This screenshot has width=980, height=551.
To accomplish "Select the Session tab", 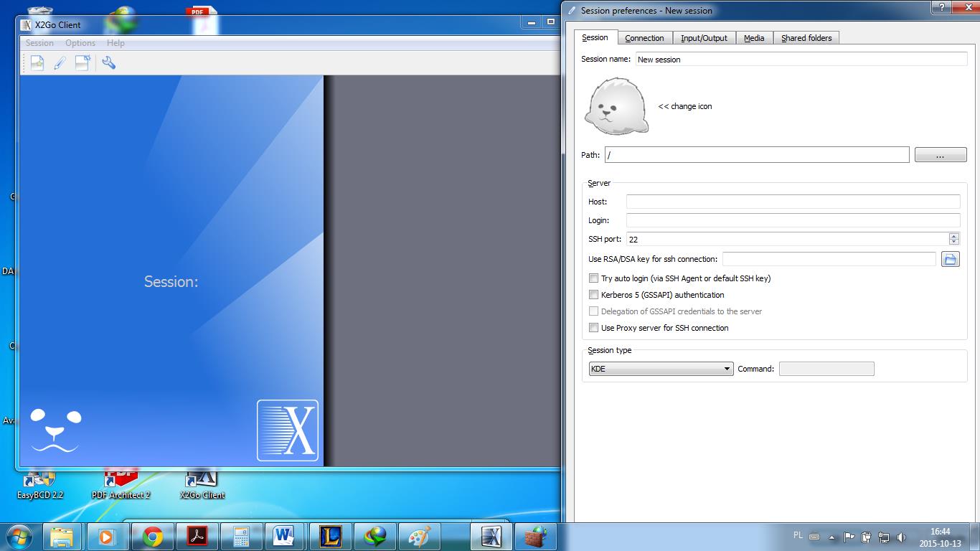I will coord(595,37).
